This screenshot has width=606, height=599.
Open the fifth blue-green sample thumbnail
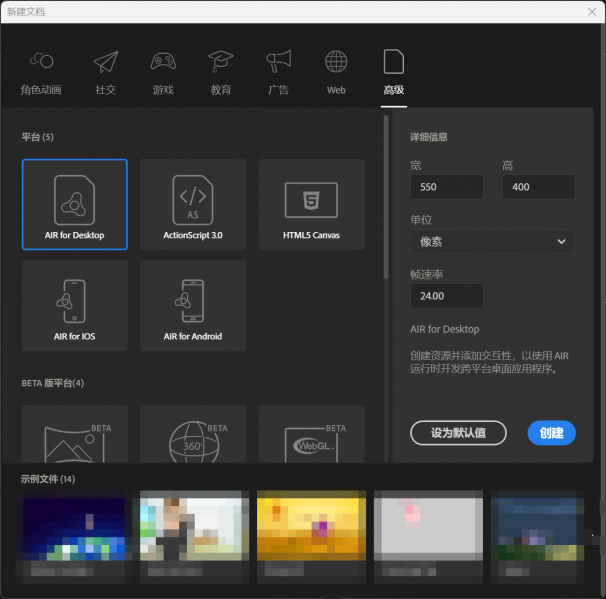click(x=537, y=537)
